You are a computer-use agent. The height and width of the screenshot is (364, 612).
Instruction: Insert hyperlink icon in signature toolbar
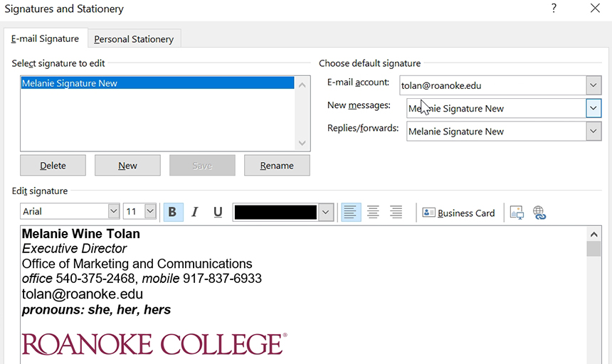point(539,213)
